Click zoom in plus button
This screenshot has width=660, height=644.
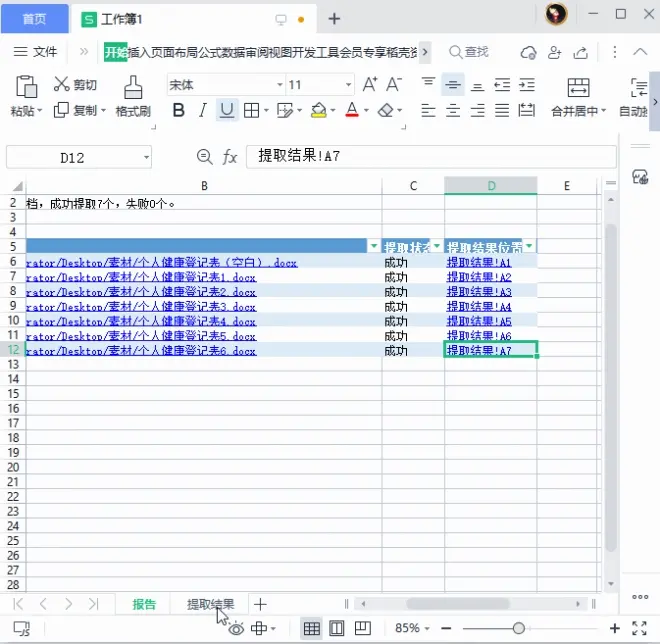pyautogui.click(x=615, y=628)
